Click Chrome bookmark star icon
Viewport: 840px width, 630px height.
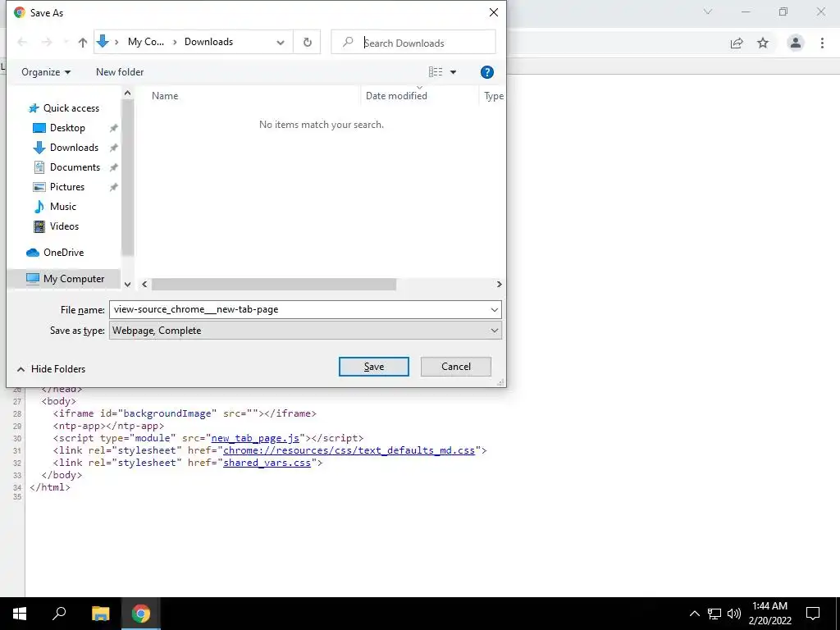point(763,43)
